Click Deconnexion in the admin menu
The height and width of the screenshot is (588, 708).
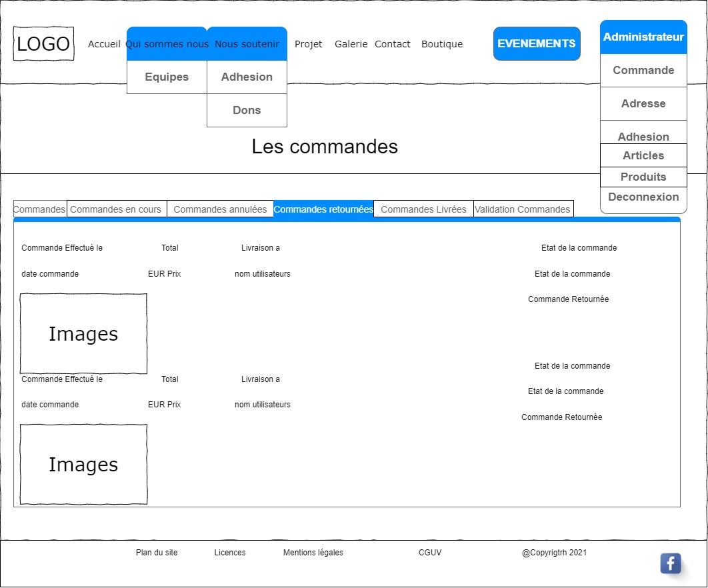coord(643,197)
